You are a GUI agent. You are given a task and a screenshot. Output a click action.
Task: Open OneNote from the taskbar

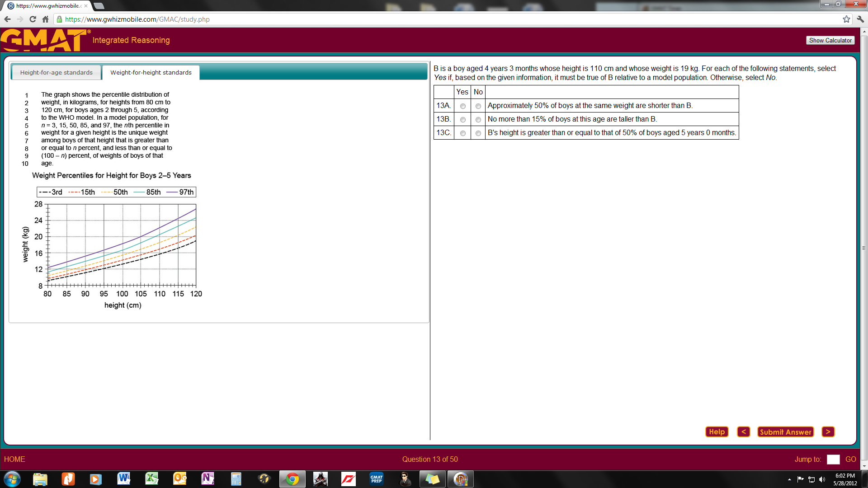208,479
